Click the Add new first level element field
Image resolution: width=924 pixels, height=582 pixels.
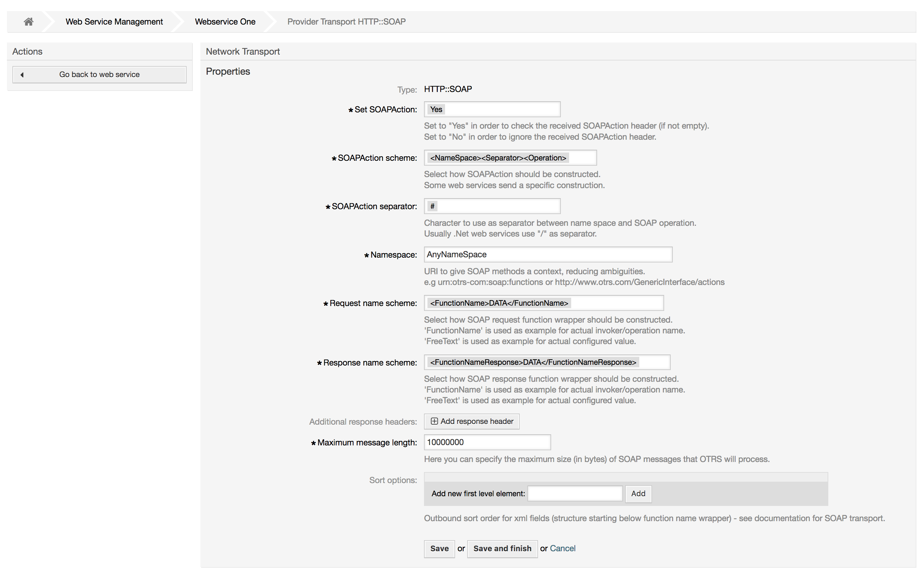tap(575, 493)
